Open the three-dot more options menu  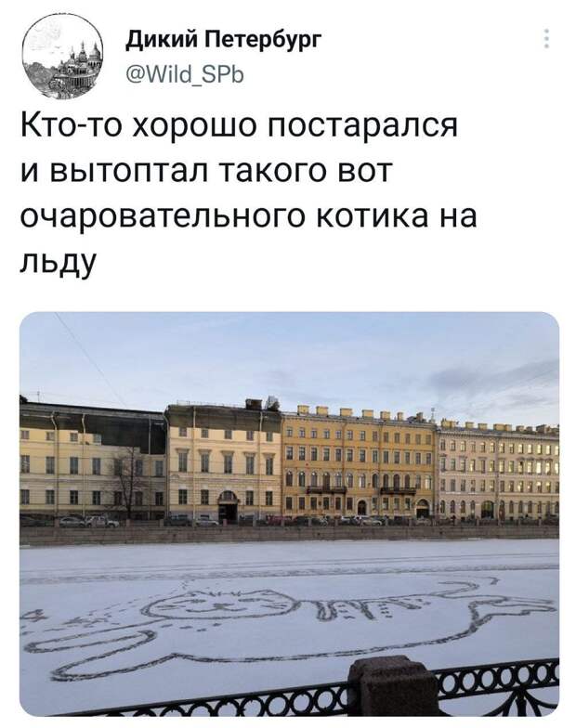coord(546,39)
